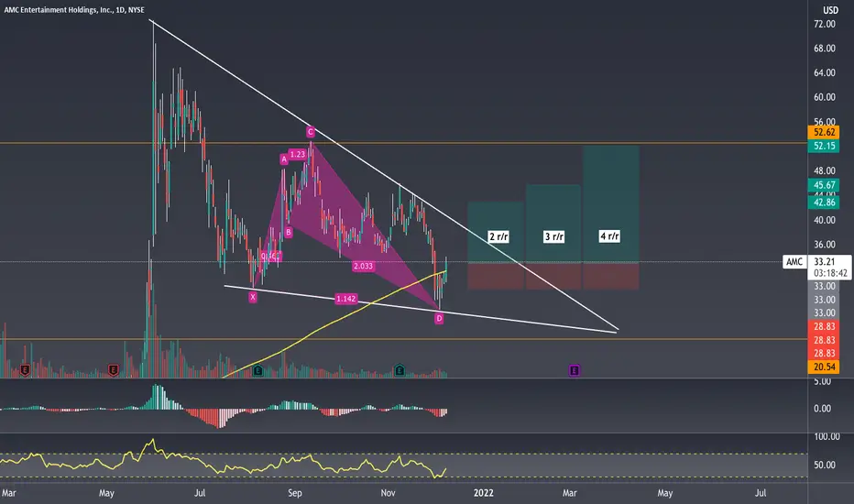Click the red earnings E marker near March
The image size is (854, 504).
click(25, 370)
